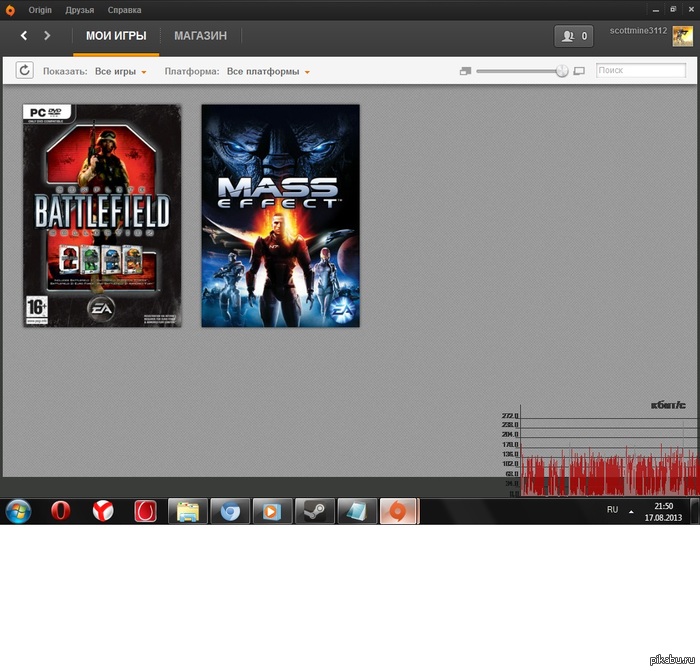The width and height of the screenshot is (700, 671).
Task: Go forward with the right arrow
Action: tap(47, 36)
